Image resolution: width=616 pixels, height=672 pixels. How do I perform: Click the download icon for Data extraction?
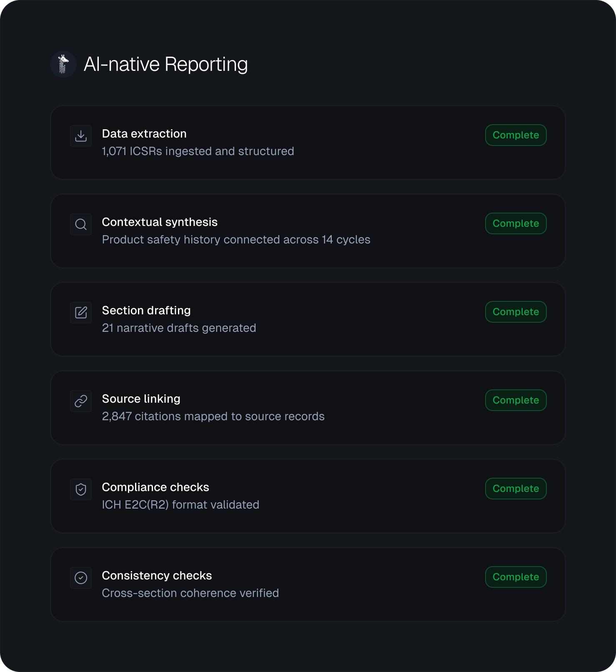(81, 136)
